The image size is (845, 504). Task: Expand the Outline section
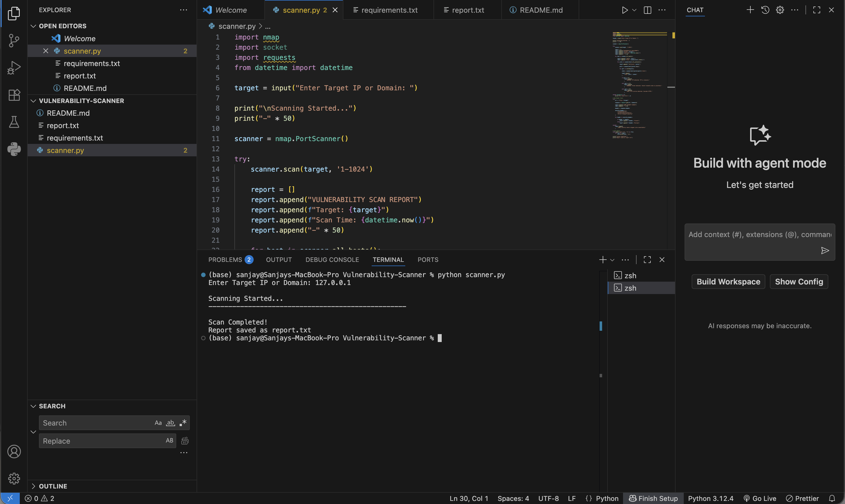[33, 486]
